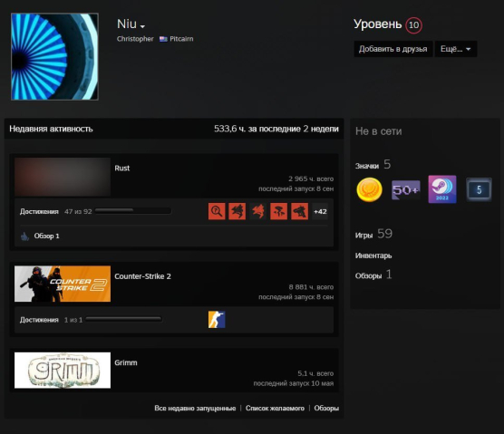The height and width of the screenshot is (434, 504).
Task: Open the Counter-Strike 2 title link
Action: pyautogui.click(x=142, y=276)
